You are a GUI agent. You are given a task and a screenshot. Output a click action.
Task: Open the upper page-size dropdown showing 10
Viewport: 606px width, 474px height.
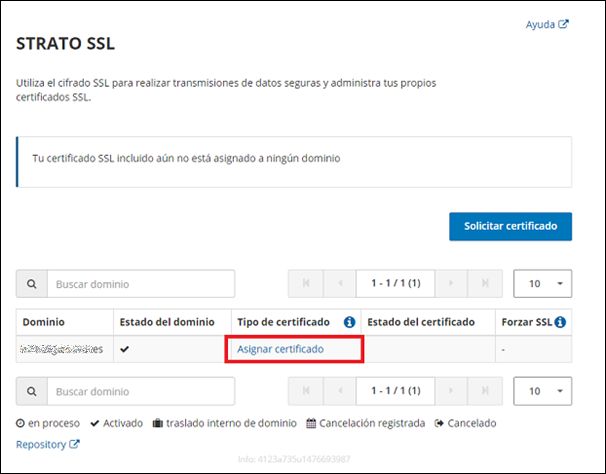[543, 283]
